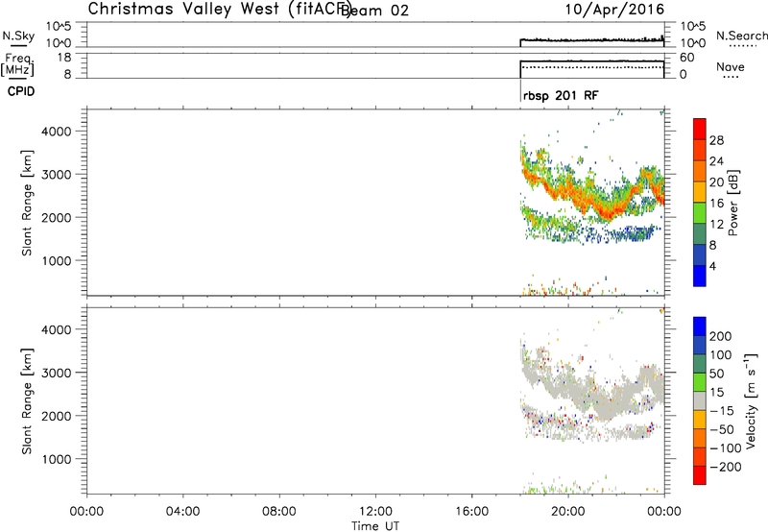
Task: Click the '16:00' time tick label
Action: (471, 512)
